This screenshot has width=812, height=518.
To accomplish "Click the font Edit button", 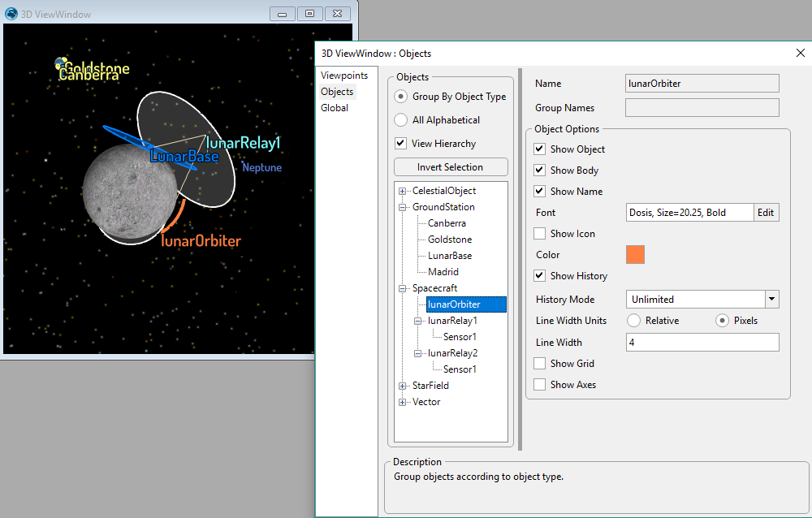I will (766, 213).
